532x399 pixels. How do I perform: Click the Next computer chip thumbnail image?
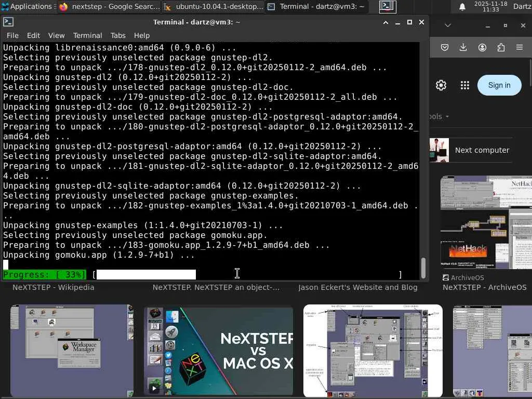[x=439, y=150]
